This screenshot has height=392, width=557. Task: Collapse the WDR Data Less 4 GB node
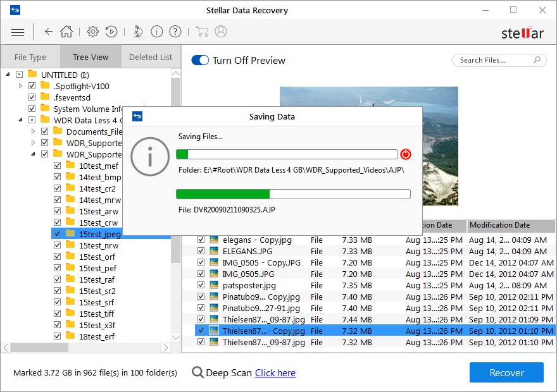[x=21, y=120]
